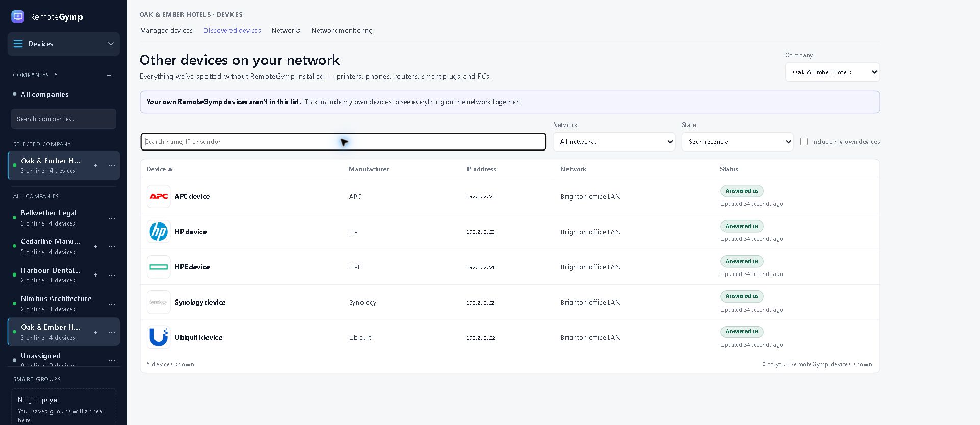Screen dimensions: 980x425
Task: Click the plus icon for Harbour Dental
Action: click(x=95, y=276)
